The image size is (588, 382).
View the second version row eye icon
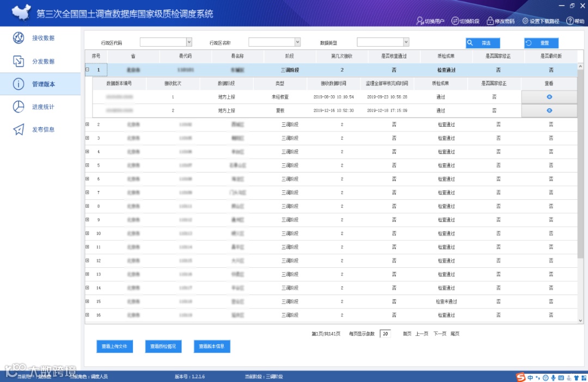coord(549,110)
